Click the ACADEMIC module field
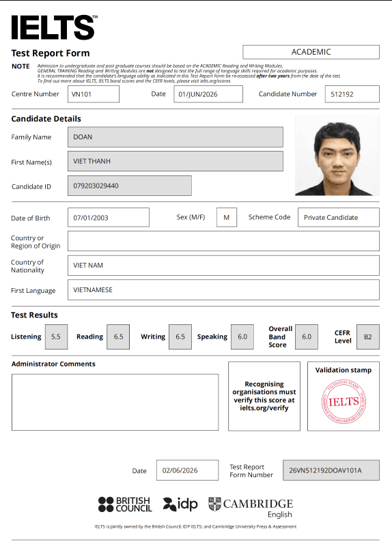Viewport: 392px width, 555px height. click(x=311, y=52)
